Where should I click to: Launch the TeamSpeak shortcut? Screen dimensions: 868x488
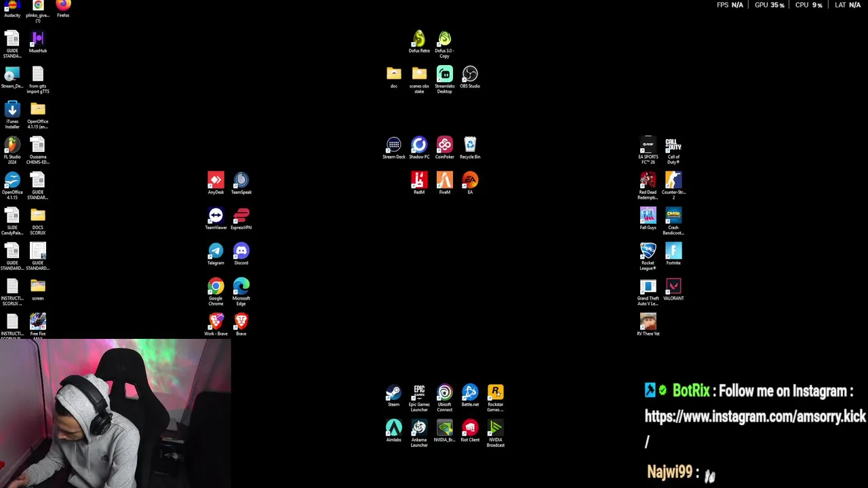(241, 184)
